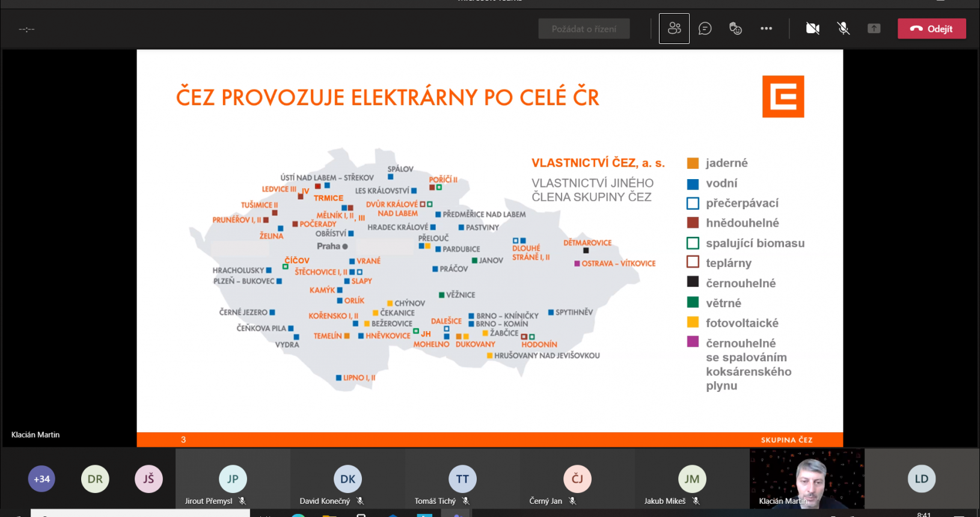980x517 pixels.
Task: Click the teplárny outlined legend square
Action: [x=693, y=263]
